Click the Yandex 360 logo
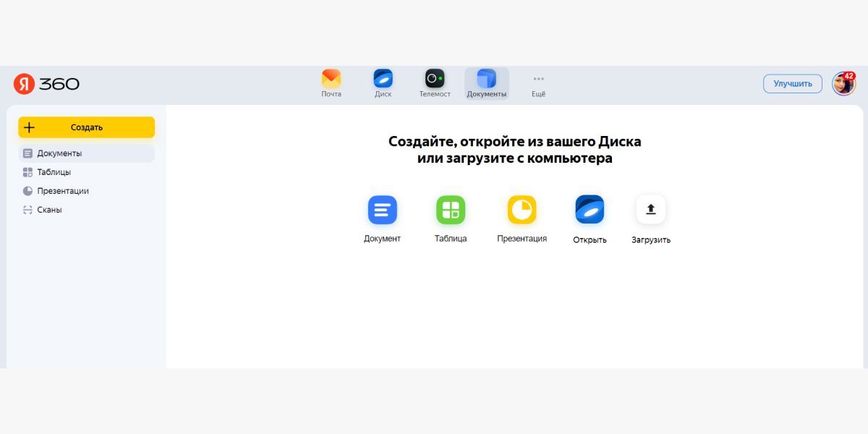 click(x=46, y=84)
